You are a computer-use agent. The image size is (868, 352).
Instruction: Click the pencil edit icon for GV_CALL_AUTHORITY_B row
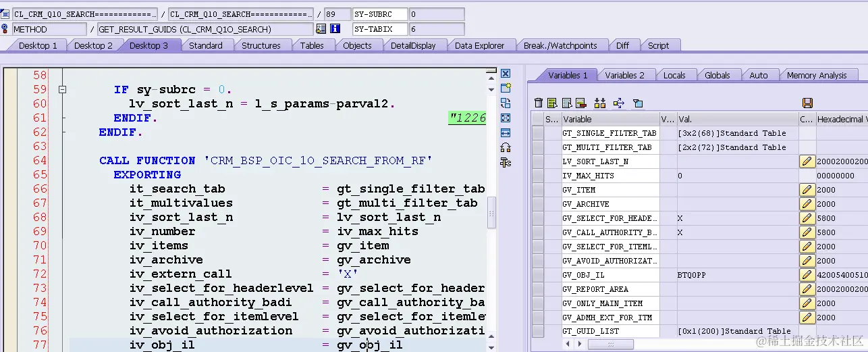[x=807, y=232]
